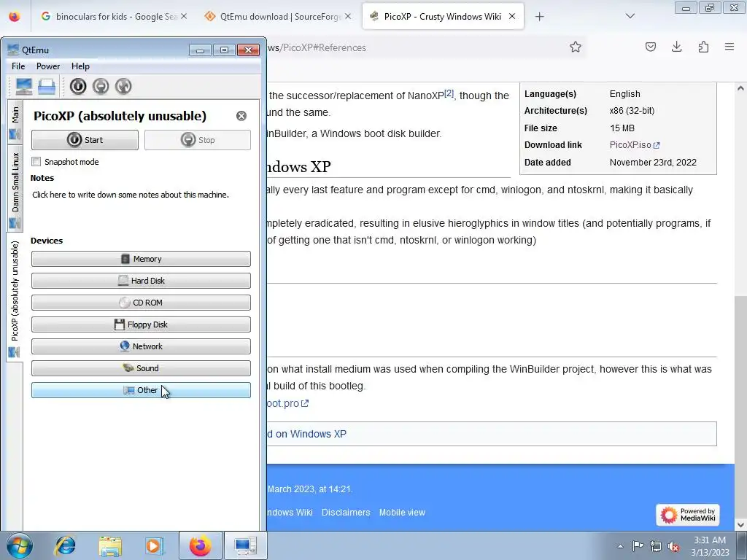This screenshot has width=747, height=560.
Task: Open a new Firefox tab
Action: [539, 17]
